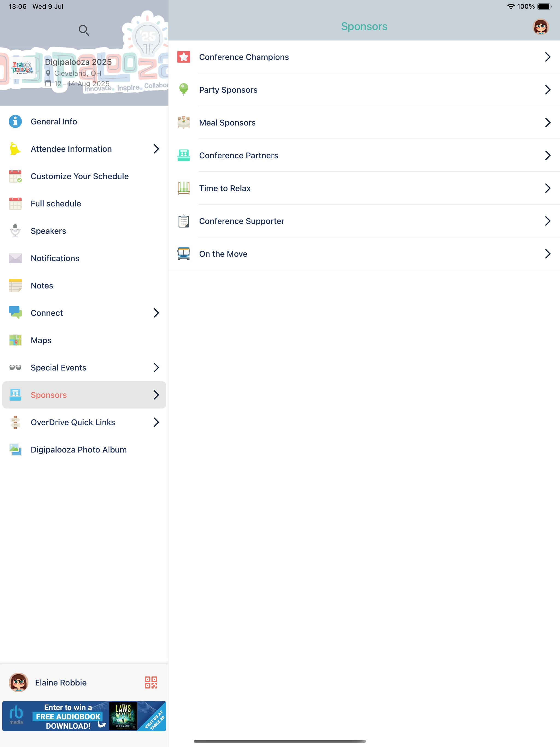Show the QR code for Elaine Robbie
560x747 pixels.
click(151, 682)
